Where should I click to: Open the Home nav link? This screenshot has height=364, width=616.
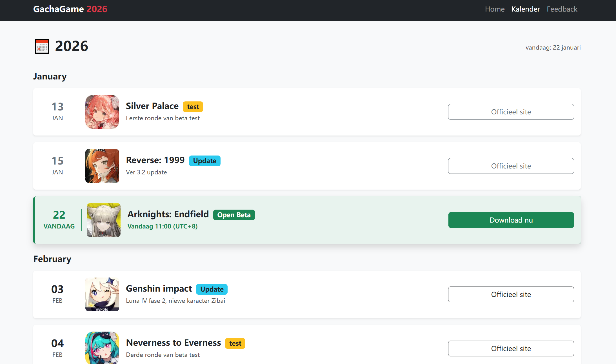495,9
